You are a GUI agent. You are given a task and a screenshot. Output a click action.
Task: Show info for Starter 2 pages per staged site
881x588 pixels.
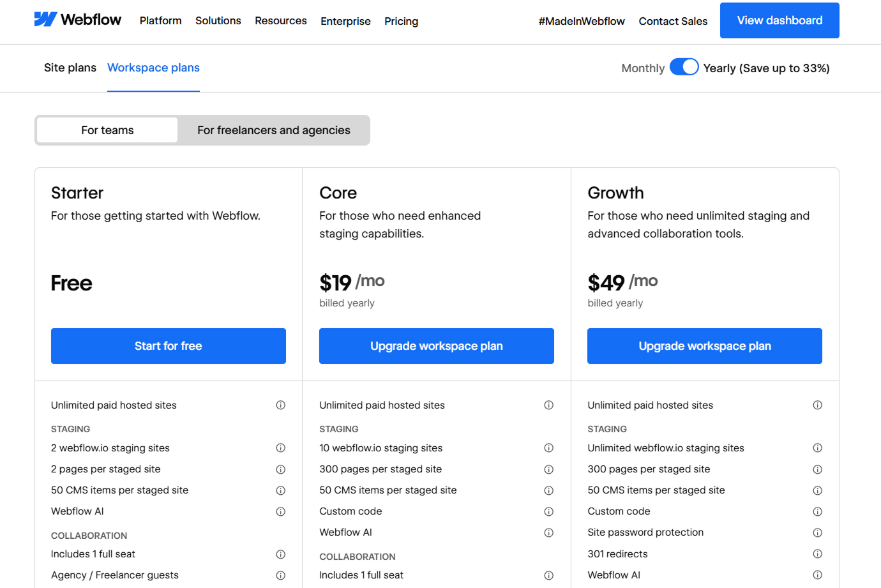pos(280,469)
